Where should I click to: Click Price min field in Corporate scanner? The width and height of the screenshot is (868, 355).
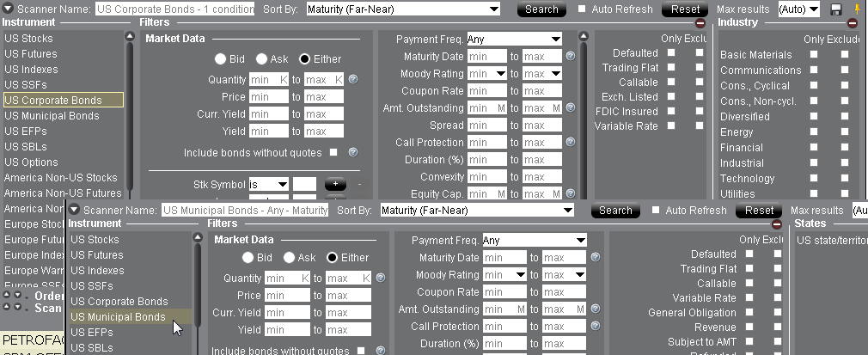click(x=268, y=96)
